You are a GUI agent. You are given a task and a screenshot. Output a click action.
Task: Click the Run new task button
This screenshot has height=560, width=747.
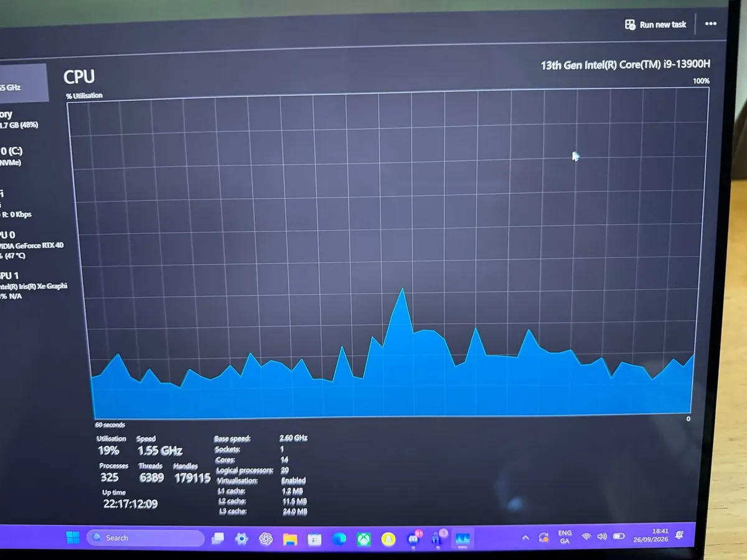click(x=655, y=24)
